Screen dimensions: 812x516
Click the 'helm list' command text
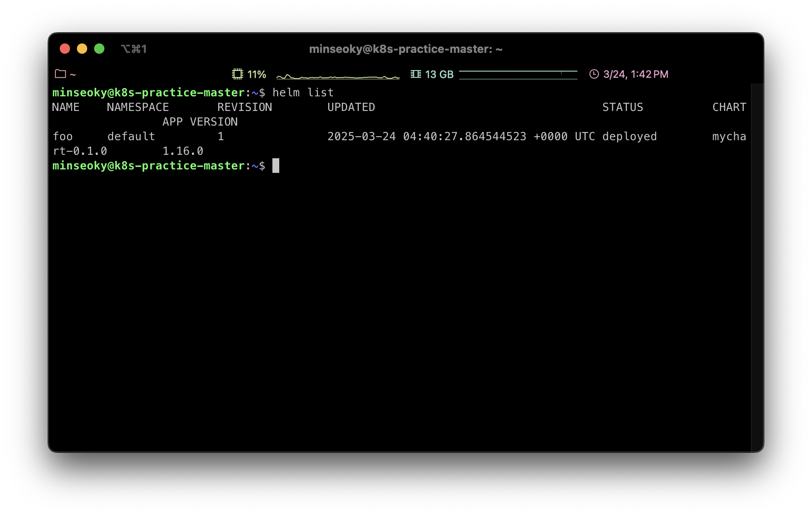point(303,92)
